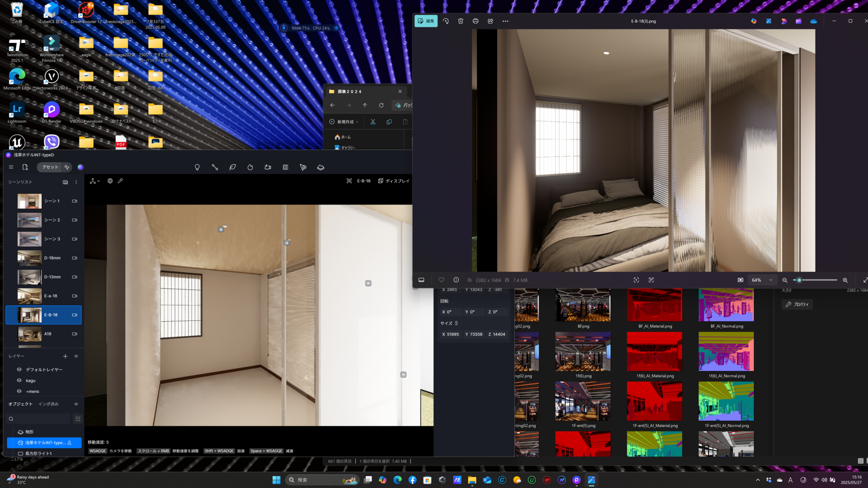The image size is (868, 488).
Task: Toggle camera icon for シーン 1
Action: point(75,201)
